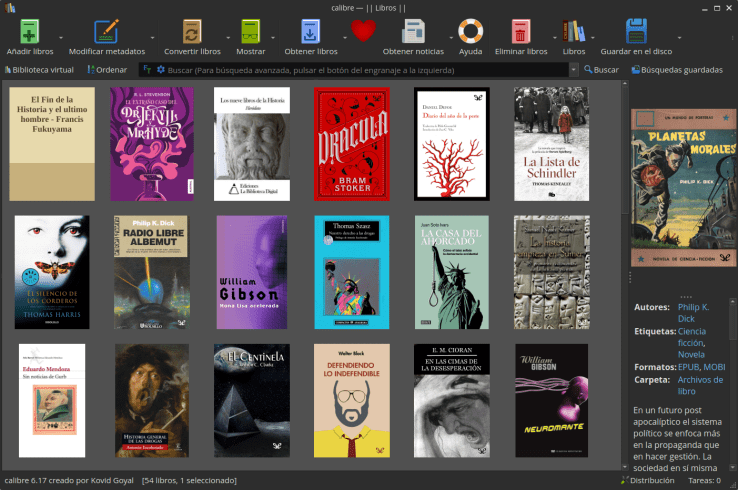The height and width of the screenshot is (490, 738).
Task: Select Diario del año de la peste cover
Action: point(451,144)
